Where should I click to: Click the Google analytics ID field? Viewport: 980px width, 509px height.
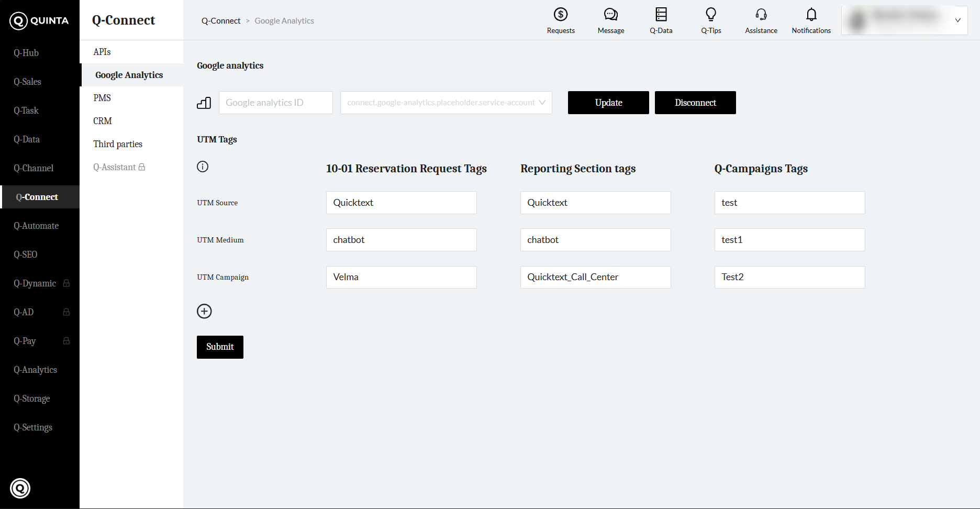pyautogui.click(x=275, y=103)
